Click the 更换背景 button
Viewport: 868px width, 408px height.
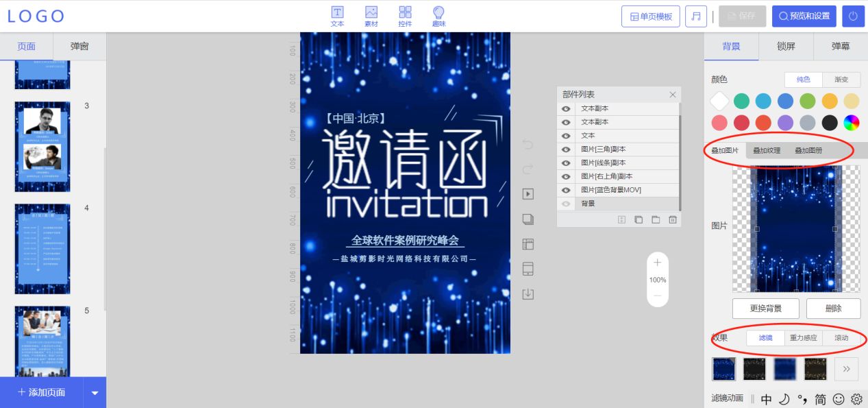[765, 308]
